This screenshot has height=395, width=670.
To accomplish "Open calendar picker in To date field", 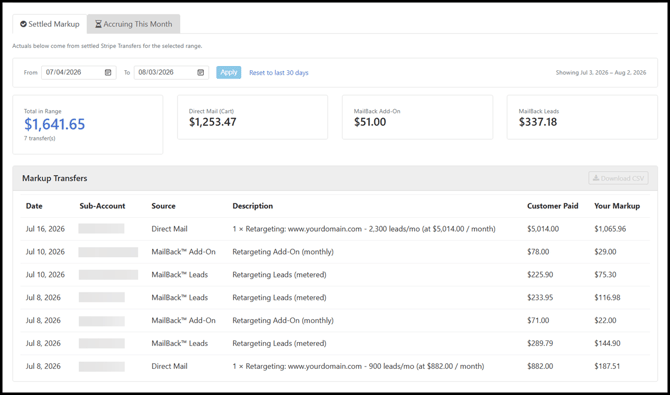I will click(200, 73).
